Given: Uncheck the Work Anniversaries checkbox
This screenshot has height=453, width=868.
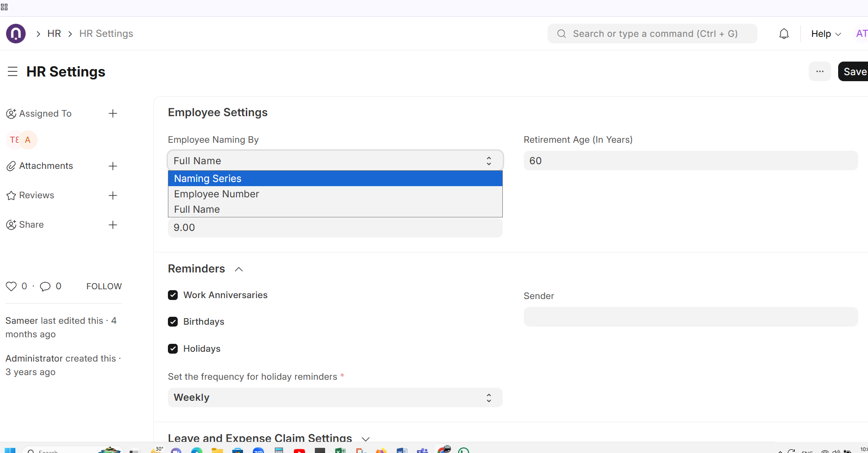Looking at the screenshot, I should tap(173, 295).
